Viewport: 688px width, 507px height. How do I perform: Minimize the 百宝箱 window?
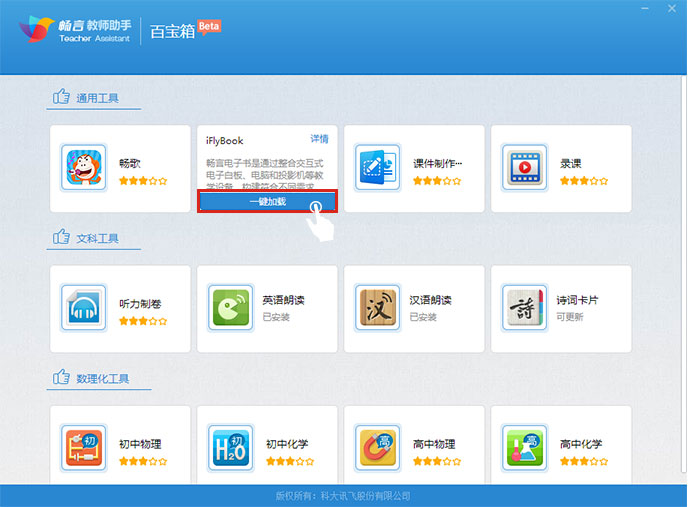click(x=645, y=8)
